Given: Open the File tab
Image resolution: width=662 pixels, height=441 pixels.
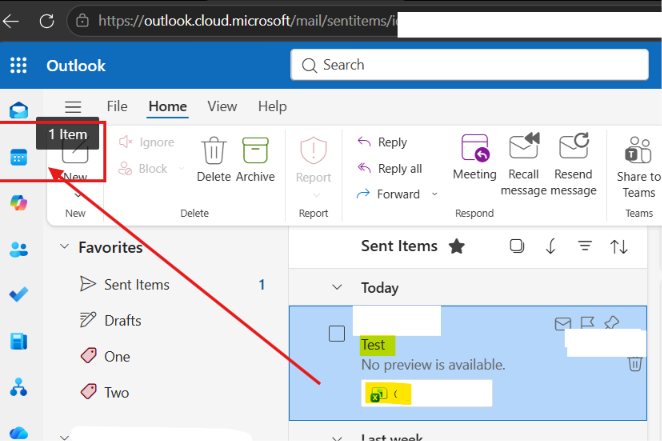Looking at the screenshot, I should (x=117, y=106).
